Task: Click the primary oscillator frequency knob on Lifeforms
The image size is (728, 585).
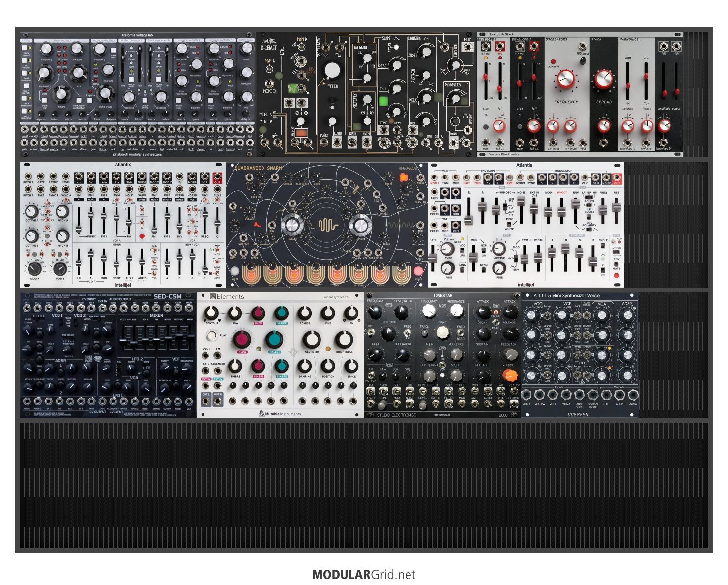Action: tap(46, 49)
